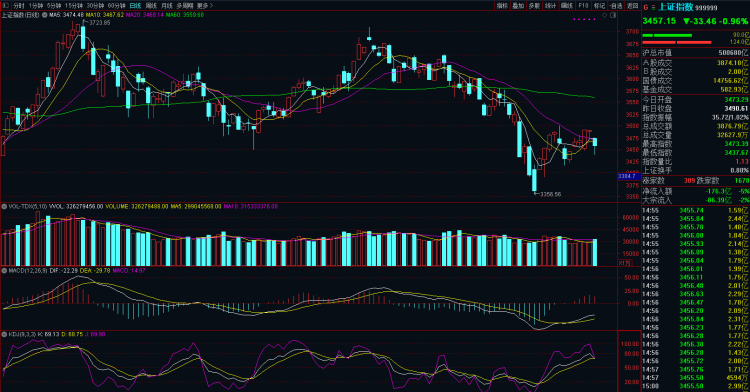Click the 最高指数 value 3473.39
The width and height of the screenshot is (750, 392).
click(x=736, y=143)
